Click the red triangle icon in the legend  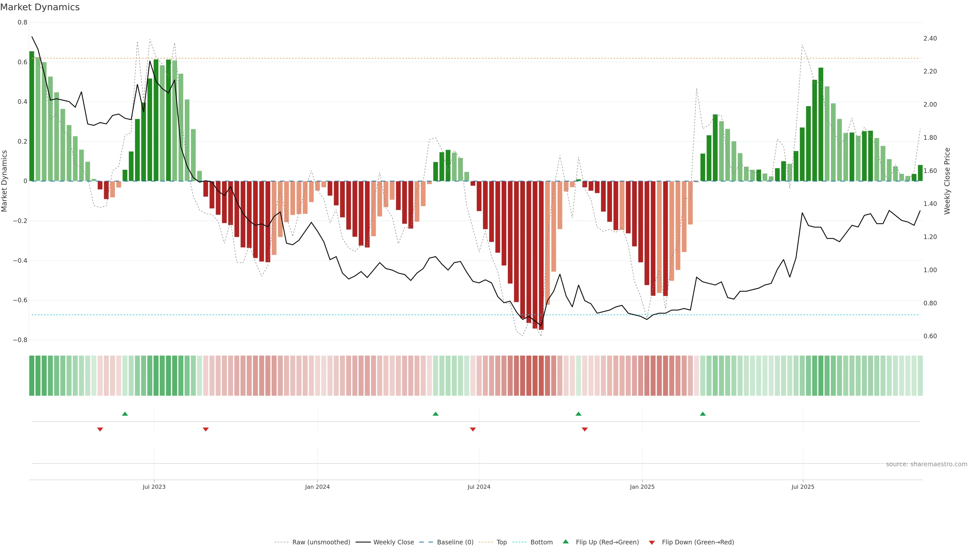pos(652,543)
